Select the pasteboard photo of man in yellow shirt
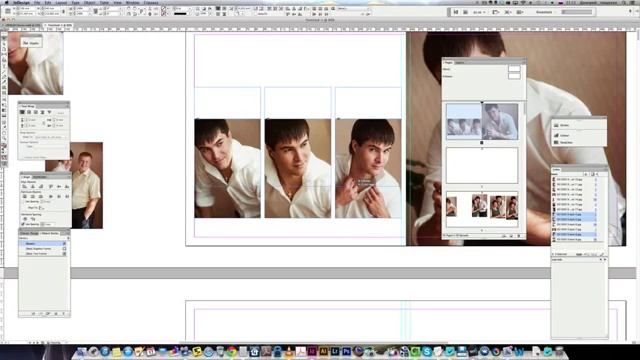Image resolution: width=640 pixels, height=360 pixels. 86,185
